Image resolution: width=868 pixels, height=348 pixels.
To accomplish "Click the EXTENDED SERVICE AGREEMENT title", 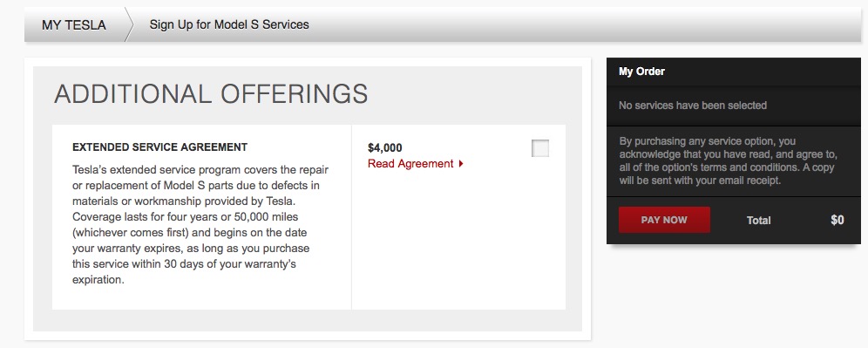I will click(x=160, y=147).
